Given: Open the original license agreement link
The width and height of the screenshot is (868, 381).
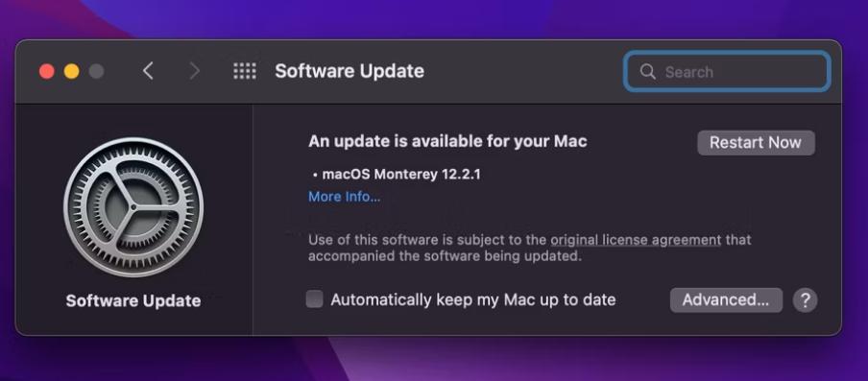Looking at the screenshot, I should [636, 240].
